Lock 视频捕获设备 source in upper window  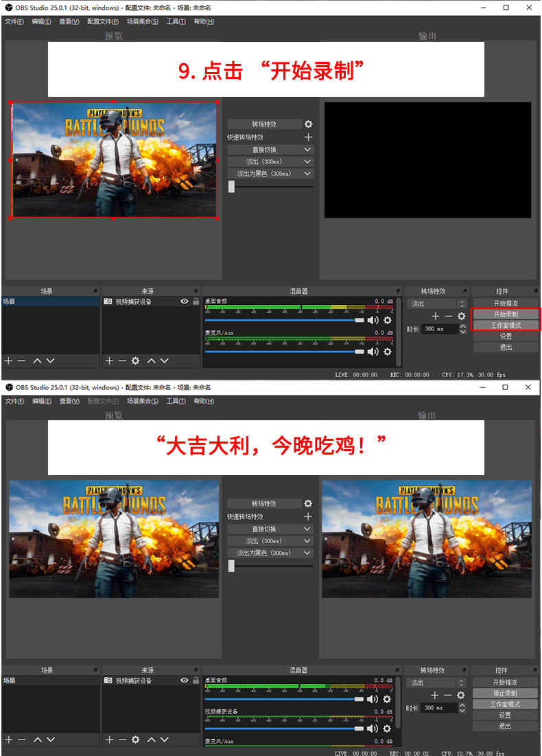click(x=196, y=301)
